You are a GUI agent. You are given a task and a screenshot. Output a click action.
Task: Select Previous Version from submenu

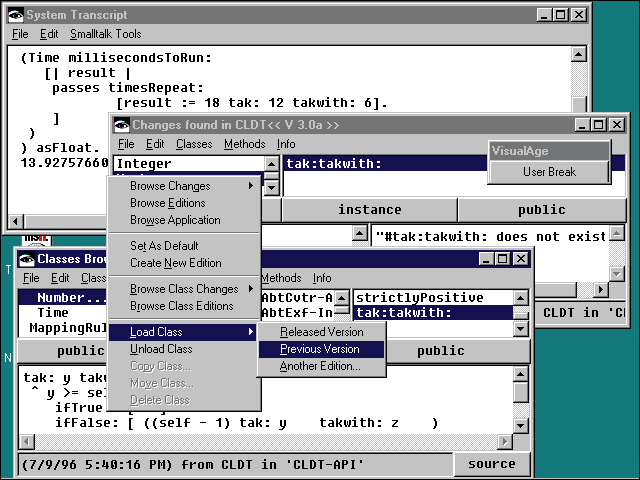(320, 349)
